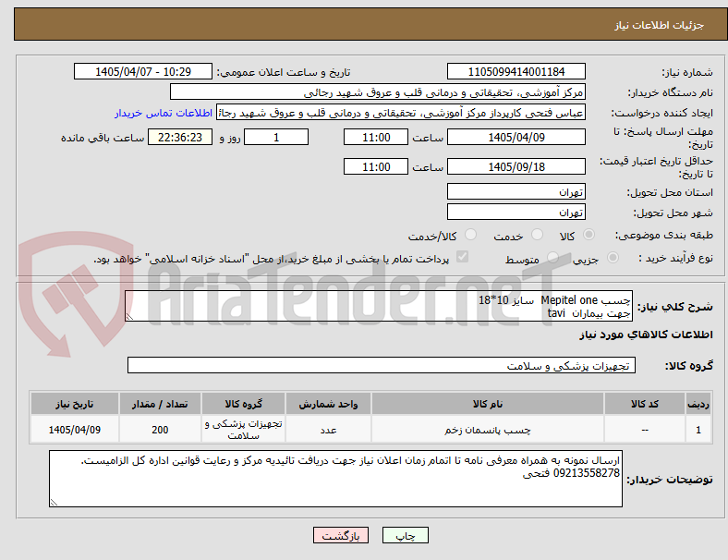Image resolution: width=728 pixels, height=560 pixels.
Task: Click the item code cell showing --
Action: 645,430
